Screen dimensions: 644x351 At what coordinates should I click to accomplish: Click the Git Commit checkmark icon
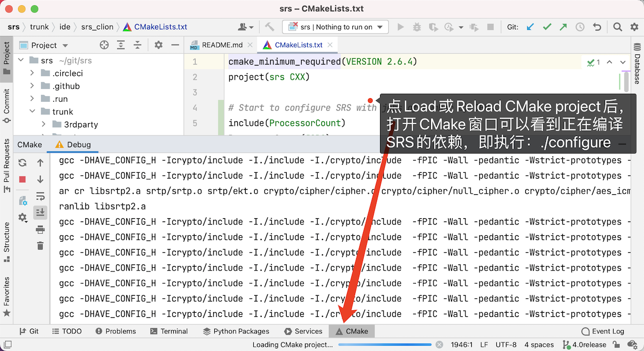pos(546,27)
